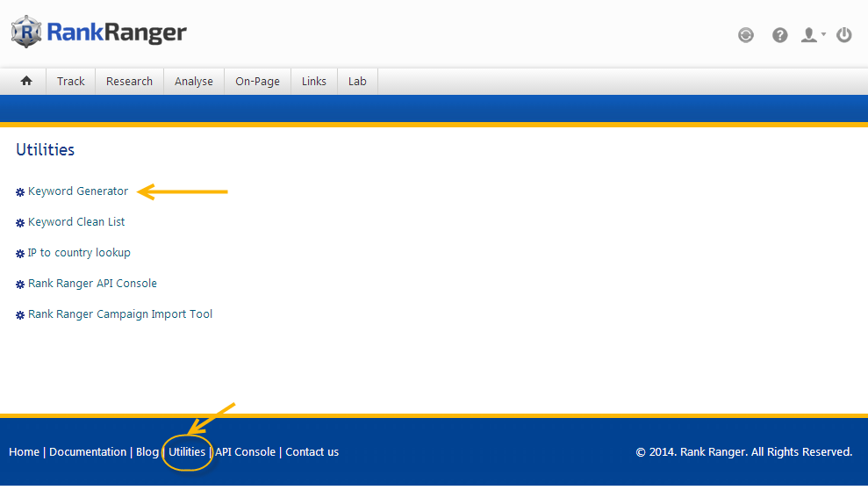Click the copyright 2014 Rank Ranger text
868x490 pixels.
[744, 451]
